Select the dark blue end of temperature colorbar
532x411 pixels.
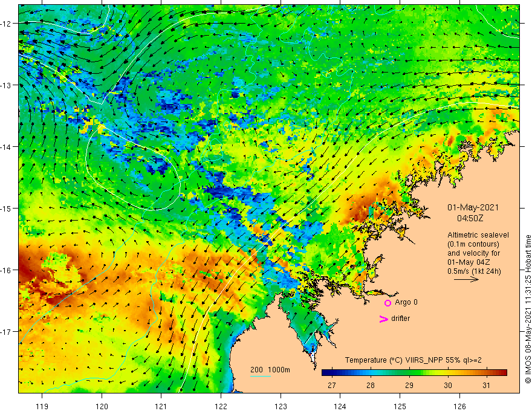click(x=326, y=373)
